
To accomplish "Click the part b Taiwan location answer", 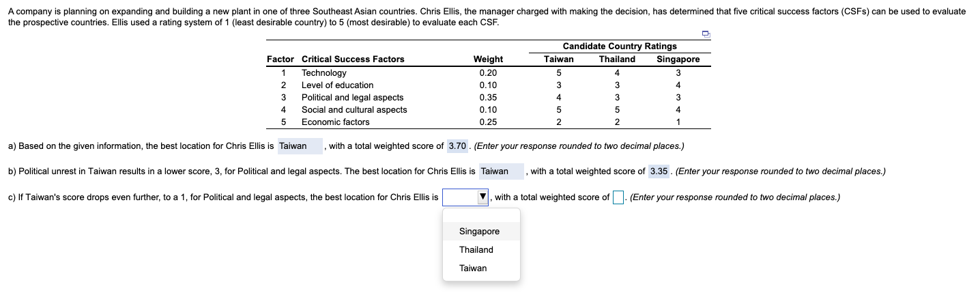I will coord(502,171).
